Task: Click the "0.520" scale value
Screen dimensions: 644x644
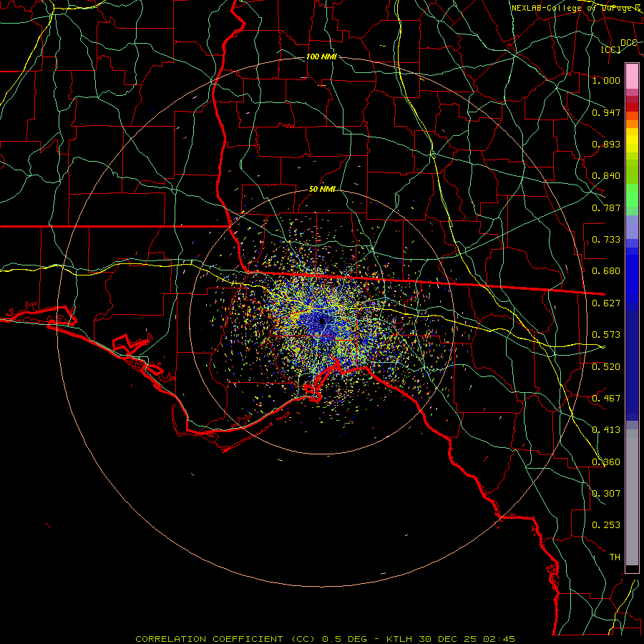Action: click(606, 367)
